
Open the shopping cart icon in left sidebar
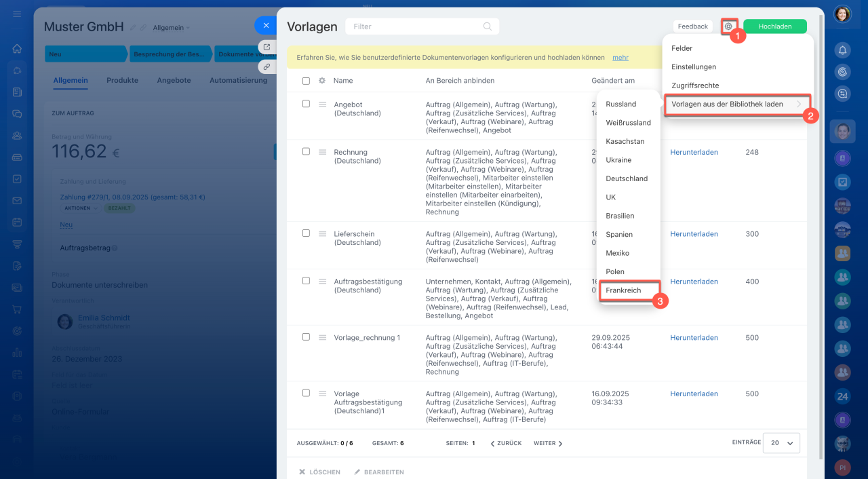pos(17,309)
